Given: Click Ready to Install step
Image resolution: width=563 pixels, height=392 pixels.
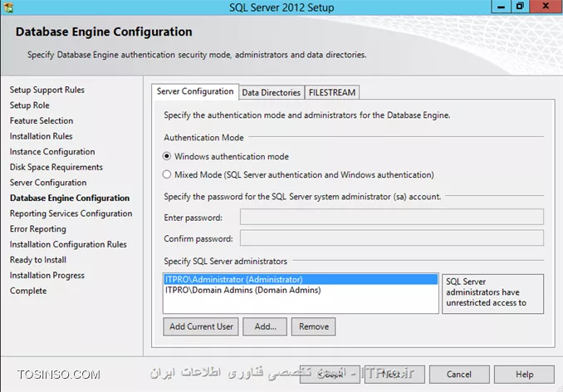Looking at the screenshot, I should [x=38, y=260].
